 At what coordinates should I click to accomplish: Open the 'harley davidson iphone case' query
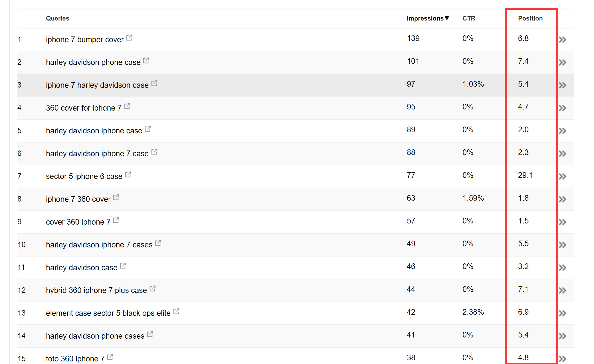coord(94,131)
